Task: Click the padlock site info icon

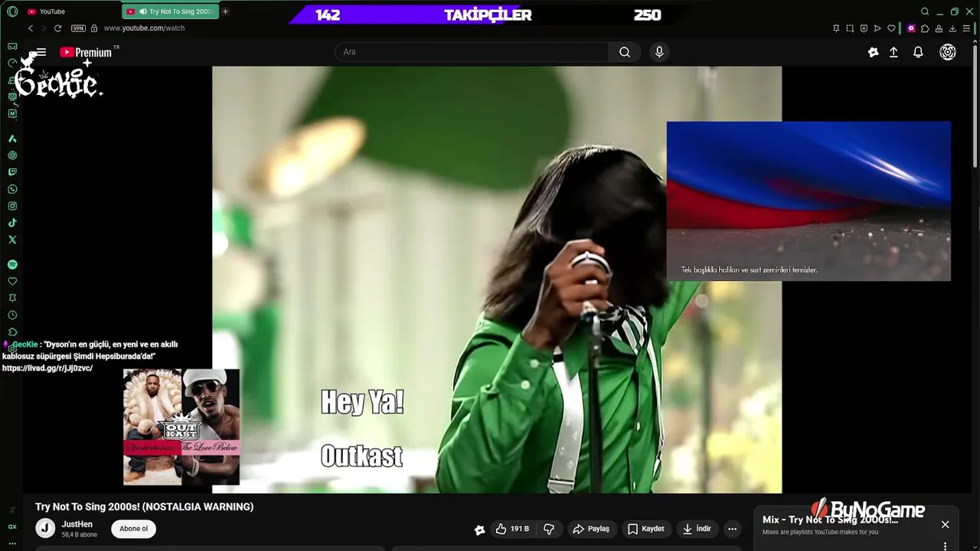Action: (x=94, y=28)
